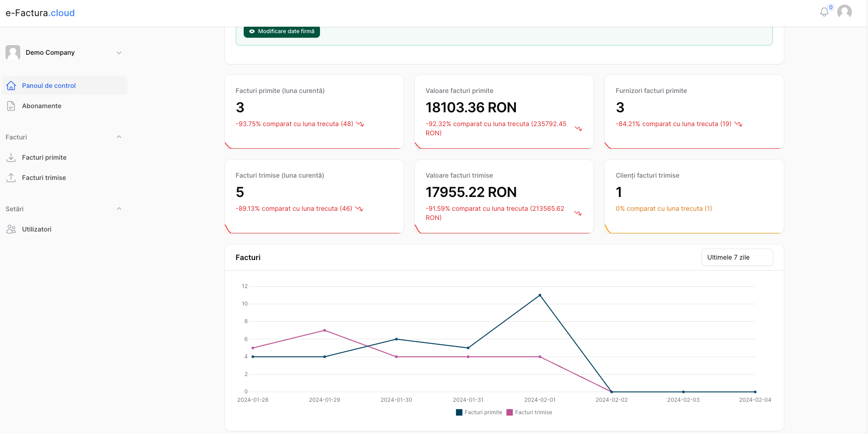Open Panoul de control menu item
Screen dimensions: 868x434
click(x=65, y=86)
